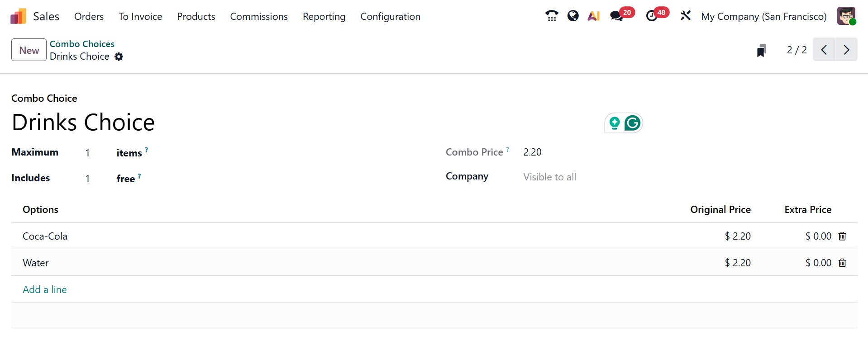Click Add a line under options
This screenshot has height=340, width=868.
(44, 289)
